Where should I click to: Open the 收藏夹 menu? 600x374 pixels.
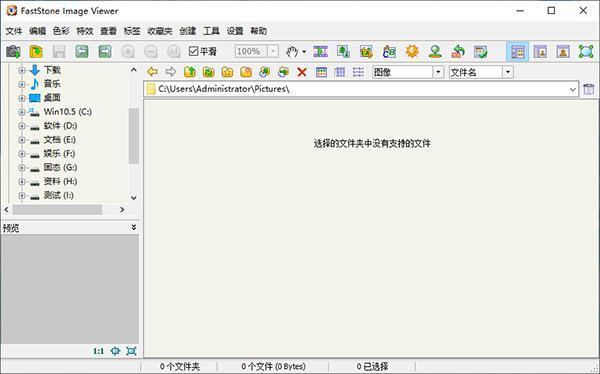coord(160,31)
